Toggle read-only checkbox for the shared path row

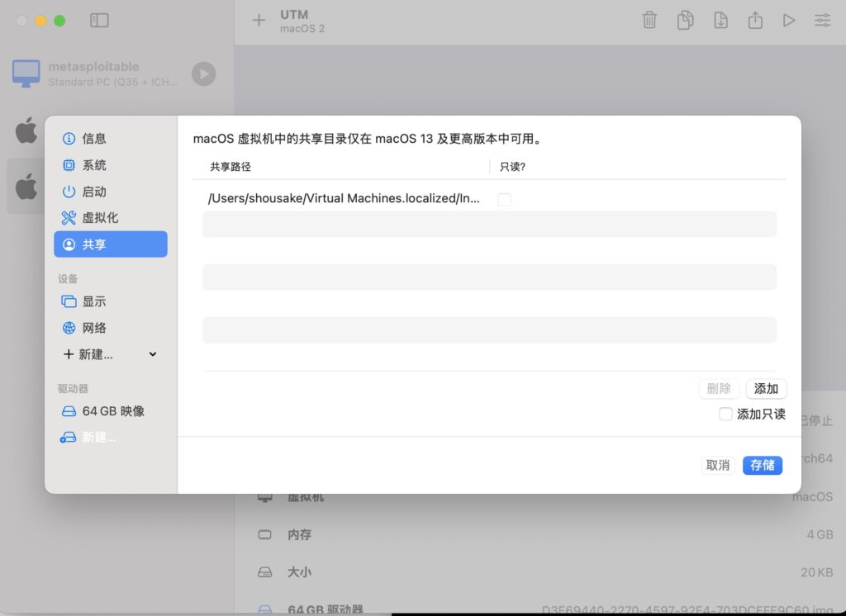pyautogui.click(x=505, y=200)
